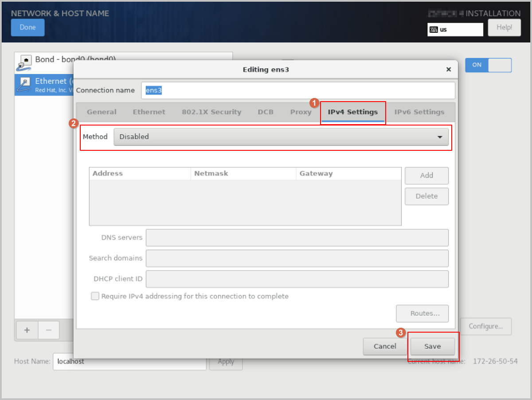
Task: Open the General tab
Action: [x=102, y=112]
